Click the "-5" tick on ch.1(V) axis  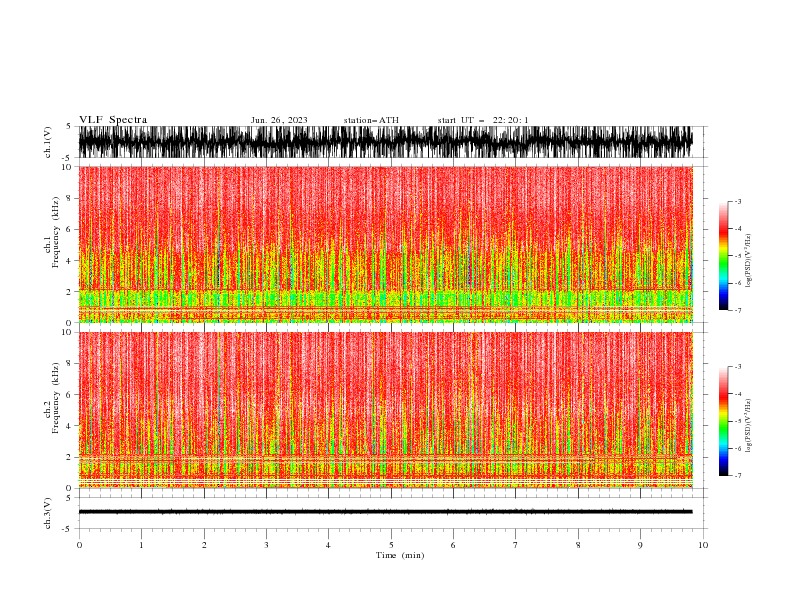click(67, 158)
